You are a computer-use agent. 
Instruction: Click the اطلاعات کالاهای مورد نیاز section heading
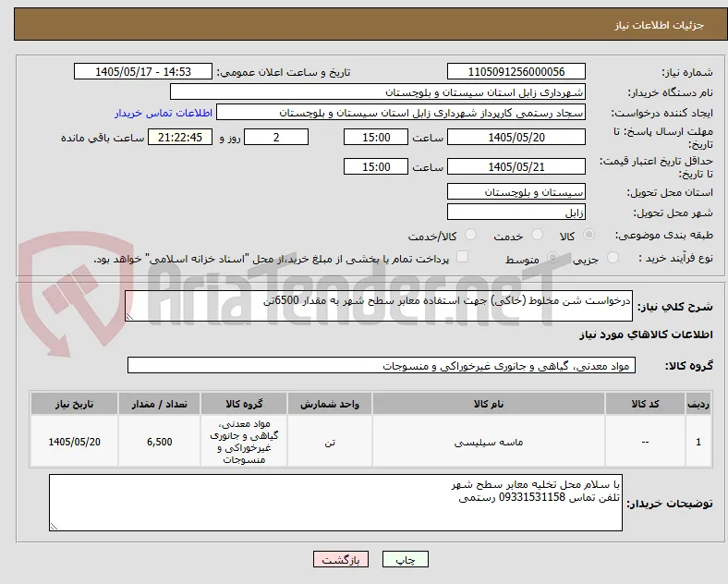[646, 335]
